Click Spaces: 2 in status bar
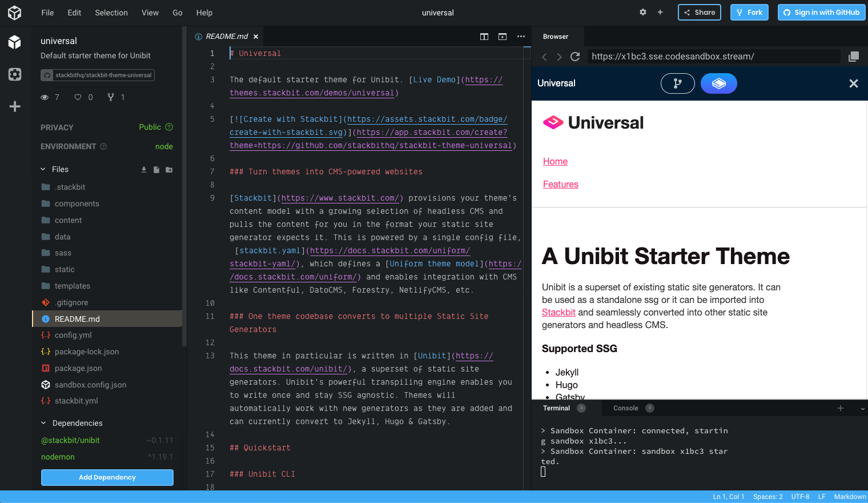Image resolution: width=868 pixels, height=503 pixels. click(768, 497)
